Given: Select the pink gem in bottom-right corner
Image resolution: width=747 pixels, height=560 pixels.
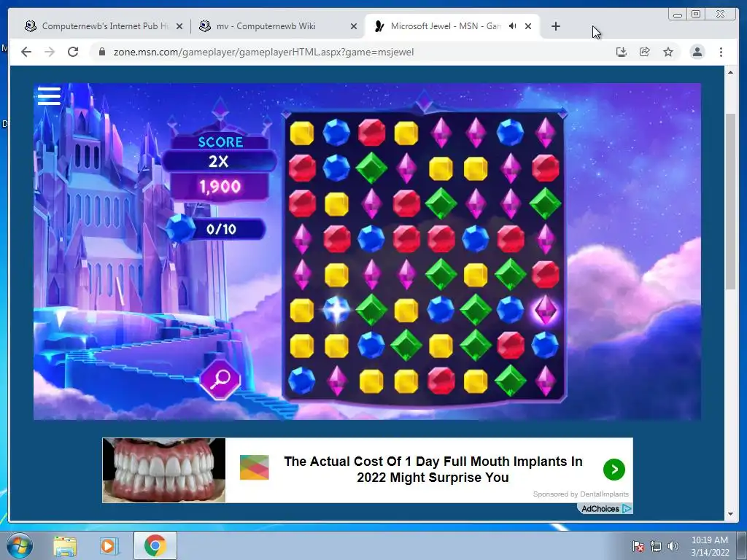Looking at the screenshot, I should tap(545, 381).
